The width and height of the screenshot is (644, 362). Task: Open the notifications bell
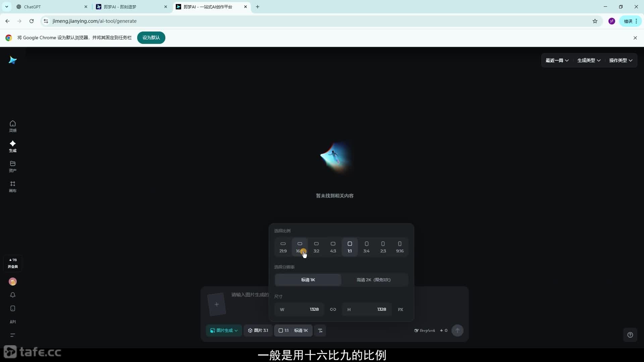[x=13, y=295]
